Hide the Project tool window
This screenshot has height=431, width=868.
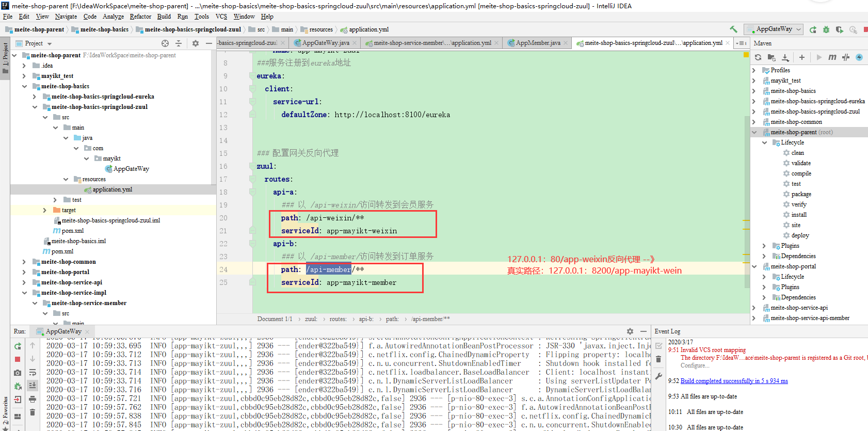[x=209, y=43]
